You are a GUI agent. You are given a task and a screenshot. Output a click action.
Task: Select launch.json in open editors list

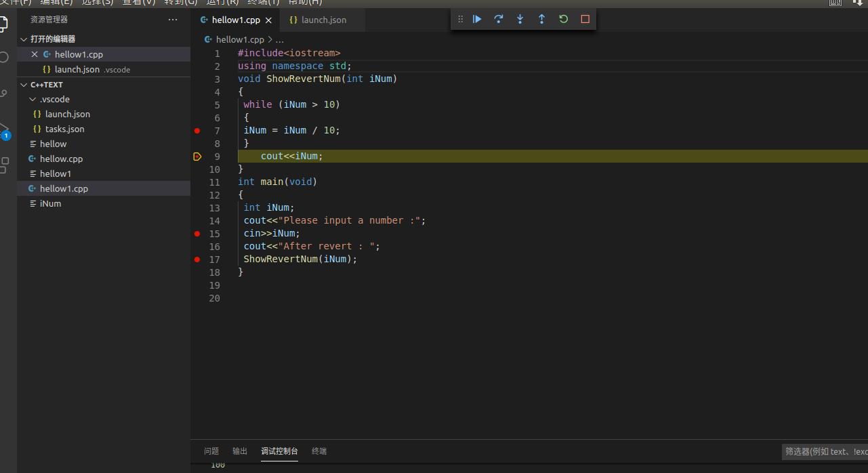pyautogui.click(x=104, y=69)
